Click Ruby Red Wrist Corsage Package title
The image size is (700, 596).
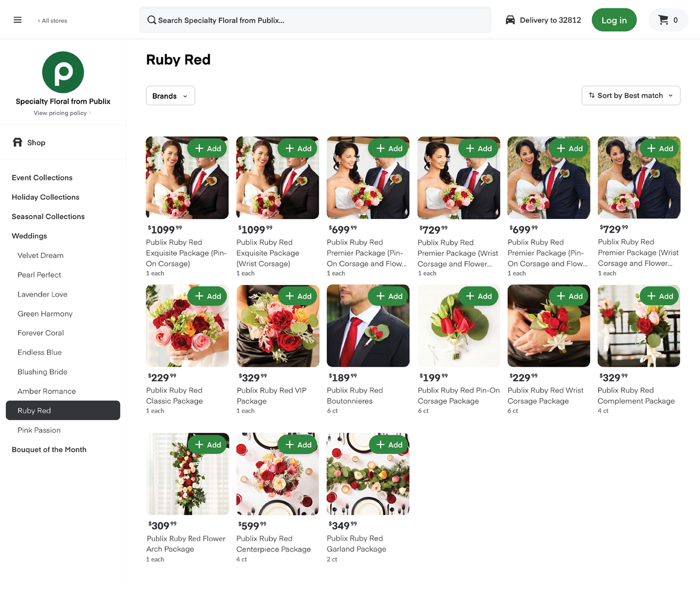pyautogui.click(x=545, y=396)
